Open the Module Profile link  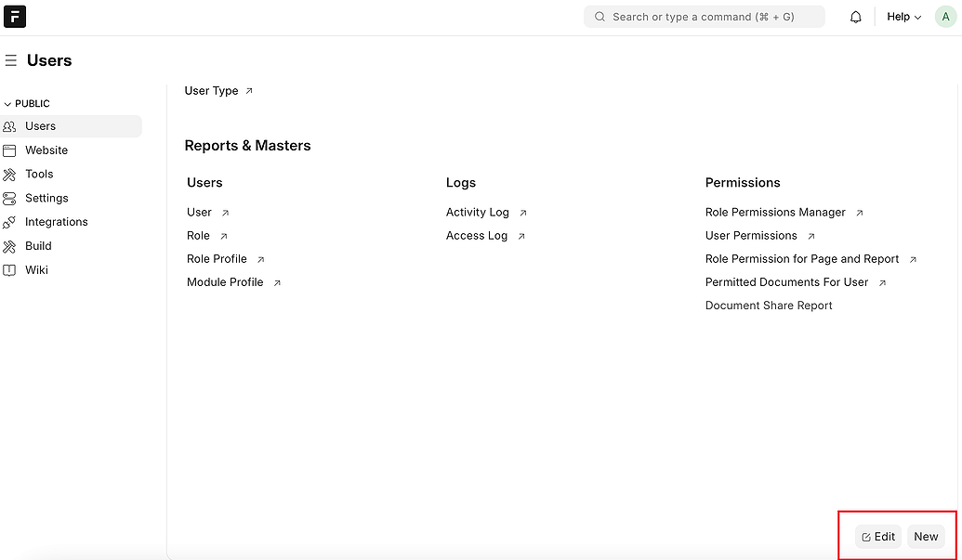225,282
